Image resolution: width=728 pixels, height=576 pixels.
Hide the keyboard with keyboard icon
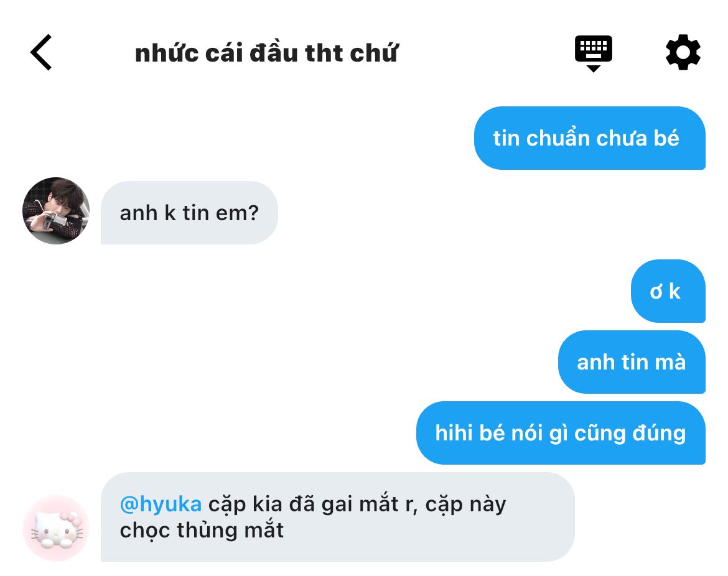(594, 53)
